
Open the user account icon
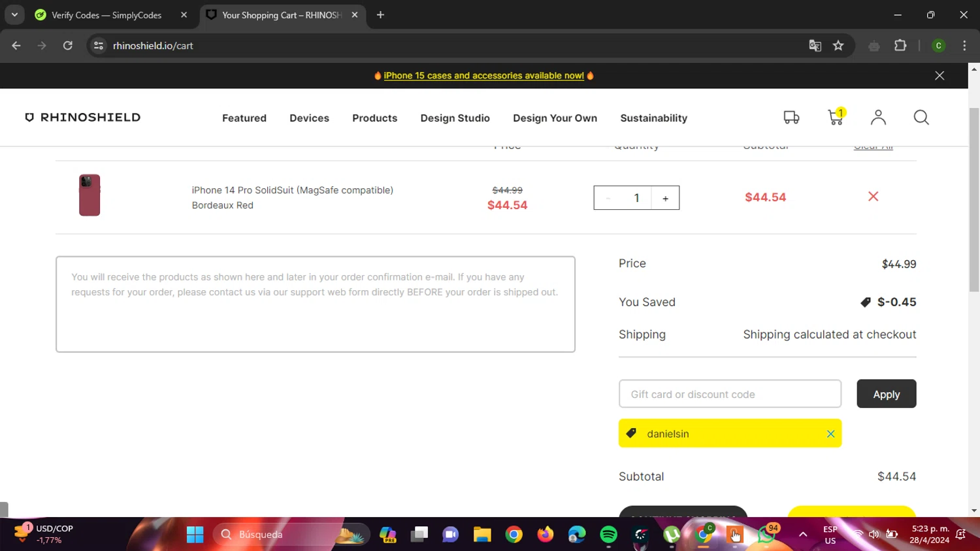click(878, 117)
